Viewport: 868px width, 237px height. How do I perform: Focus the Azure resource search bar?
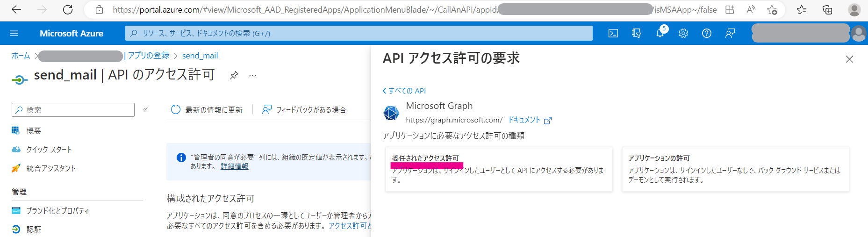(x=359, y=33)
